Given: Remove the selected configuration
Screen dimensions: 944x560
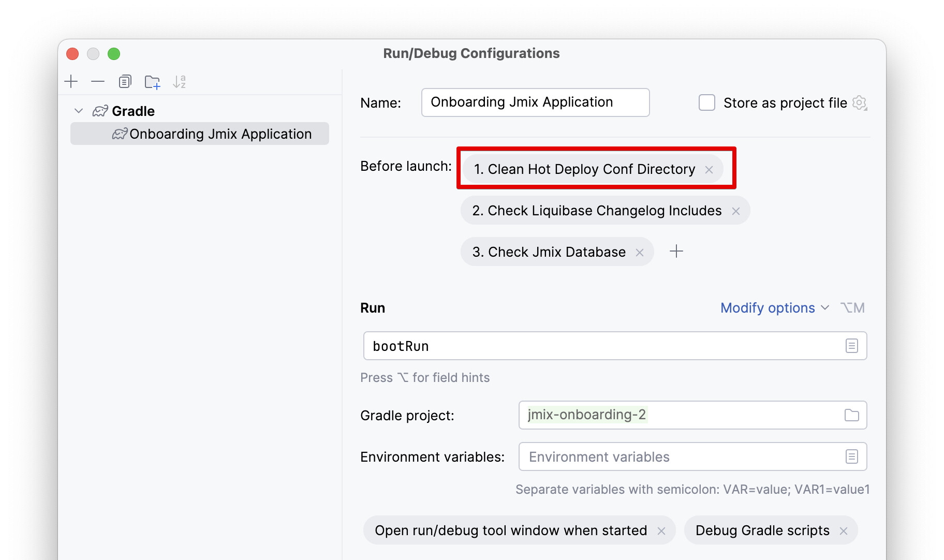Looking at the screenshot, I should [x=98, y=81].
